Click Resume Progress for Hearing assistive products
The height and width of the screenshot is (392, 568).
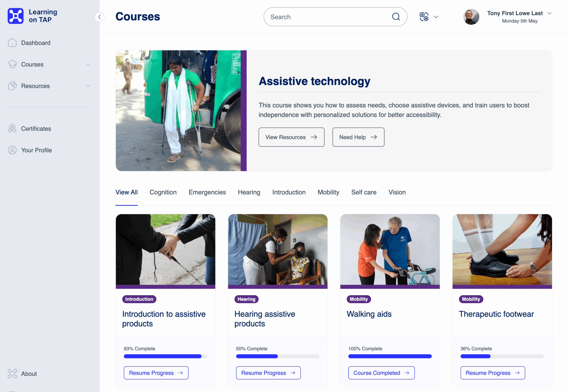click(268, 373)
